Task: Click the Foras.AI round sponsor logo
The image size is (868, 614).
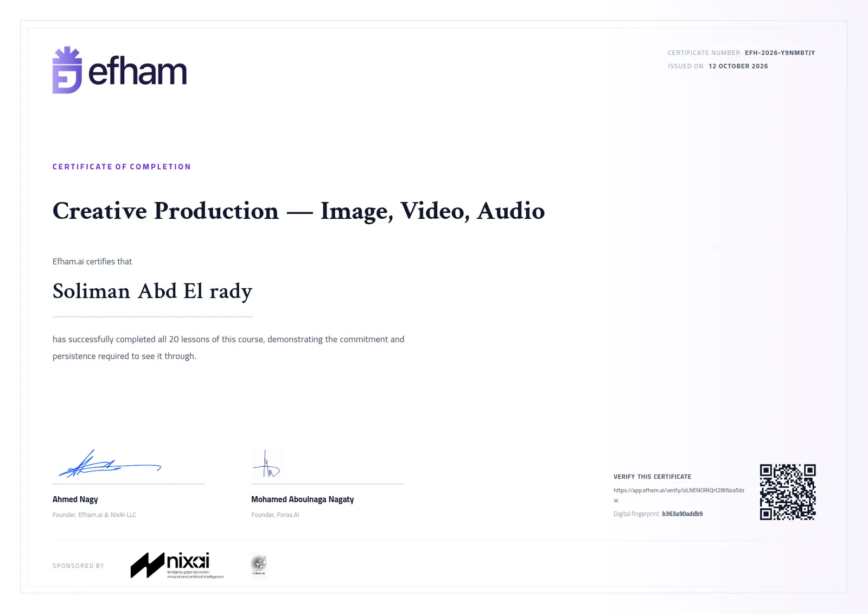Action: (x=259, y=565)
